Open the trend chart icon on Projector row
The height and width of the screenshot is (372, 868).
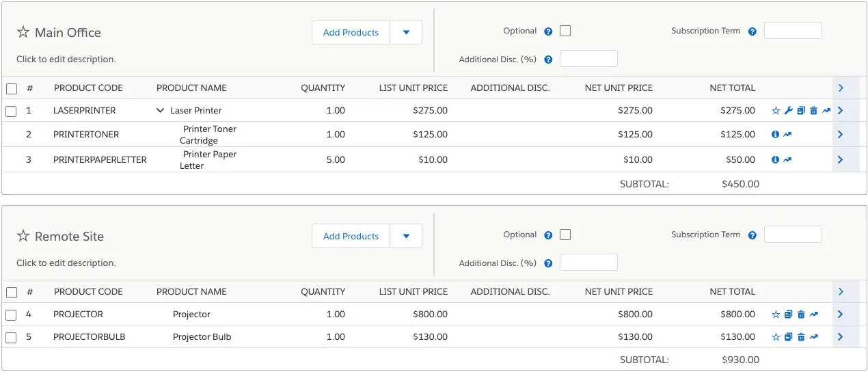tap(813, 315)
